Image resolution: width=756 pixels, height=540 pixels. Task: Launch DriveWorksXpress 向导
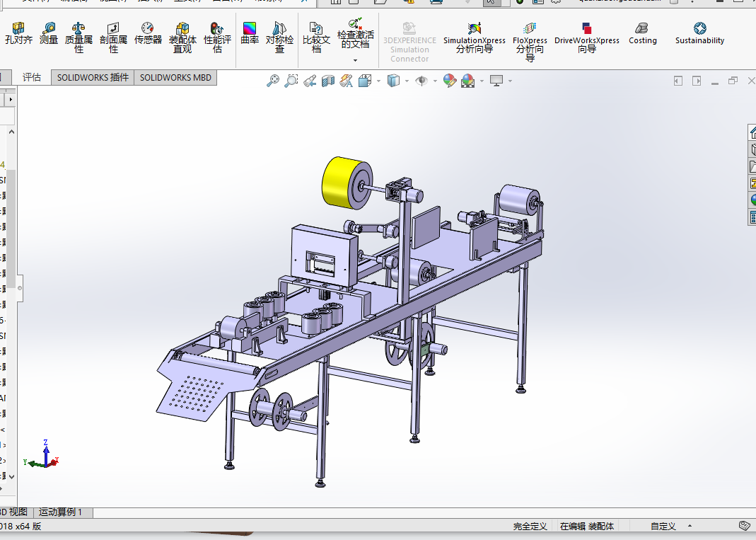tap(587, 38)
